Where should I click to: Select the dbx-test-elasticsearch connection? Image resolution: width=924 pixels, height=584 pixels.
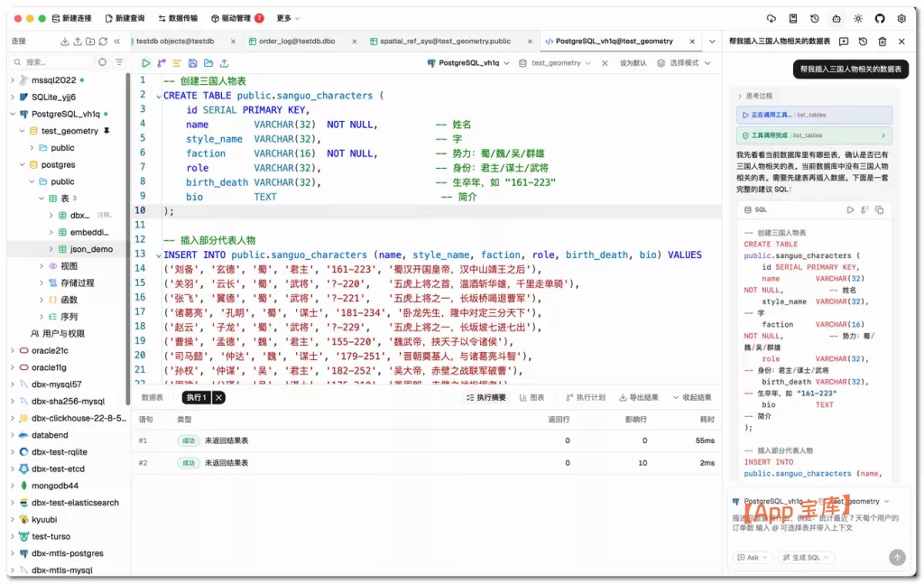click(x=75, y=503)
